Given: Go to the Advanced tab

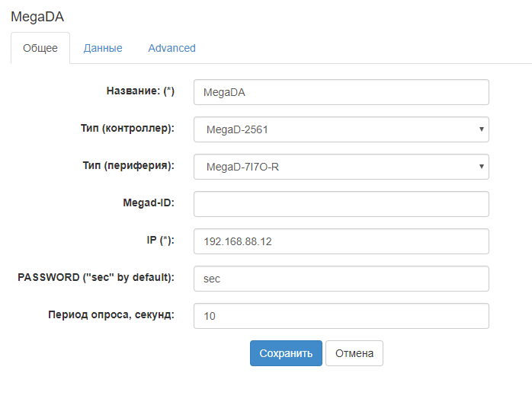Looking at the screenshot, I should 171,48.
